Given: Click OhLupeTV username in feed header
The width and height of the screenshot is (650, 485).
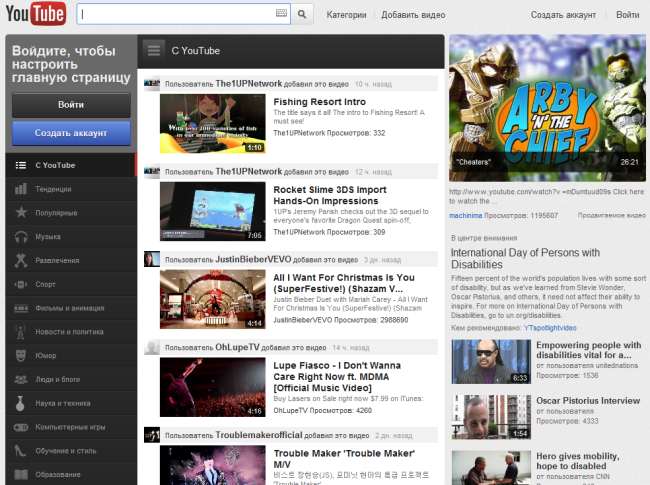Looking at the screenshot, I should [237, 347].
